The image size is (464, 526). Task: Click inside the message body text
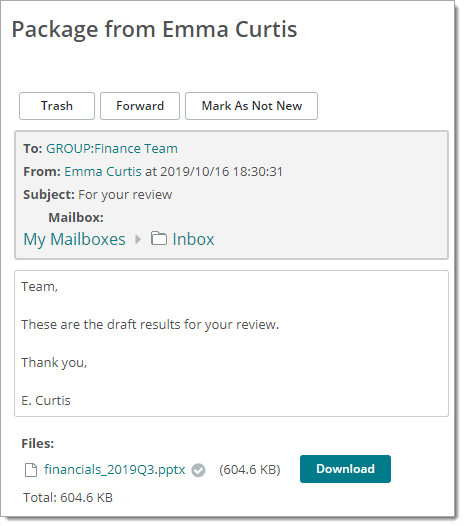pyautogui.click(x=231, y=344)
